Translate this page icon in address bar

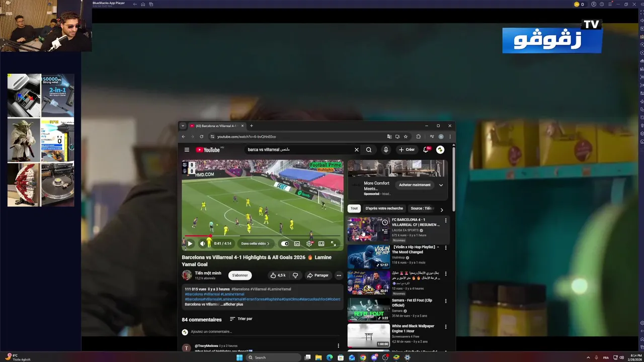(389, 137)
